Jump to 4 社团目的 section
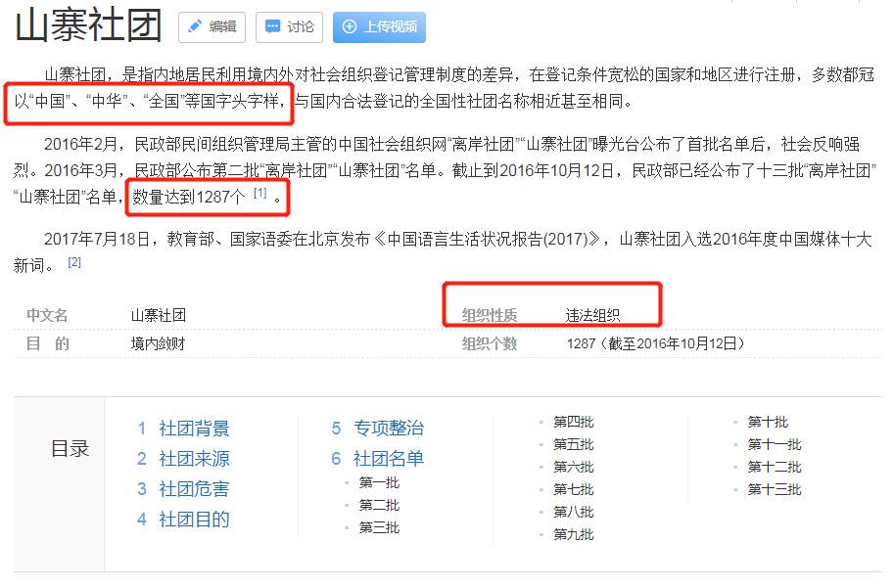The image size is (894, 588). click(x=183, y=520)
